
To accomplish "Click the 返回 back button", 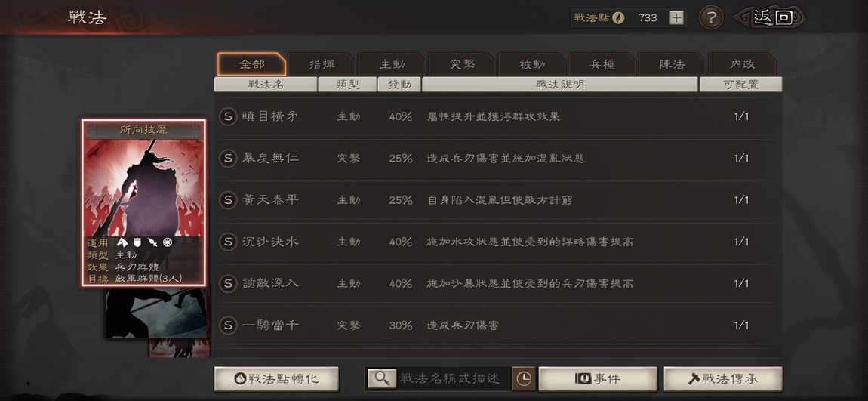I will tap(771, 17).
